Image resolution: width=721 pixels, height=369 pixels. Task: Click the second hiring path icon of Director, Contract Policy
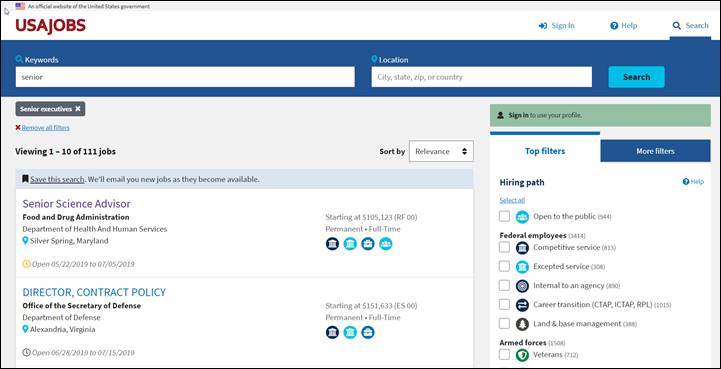pos(350,332)
